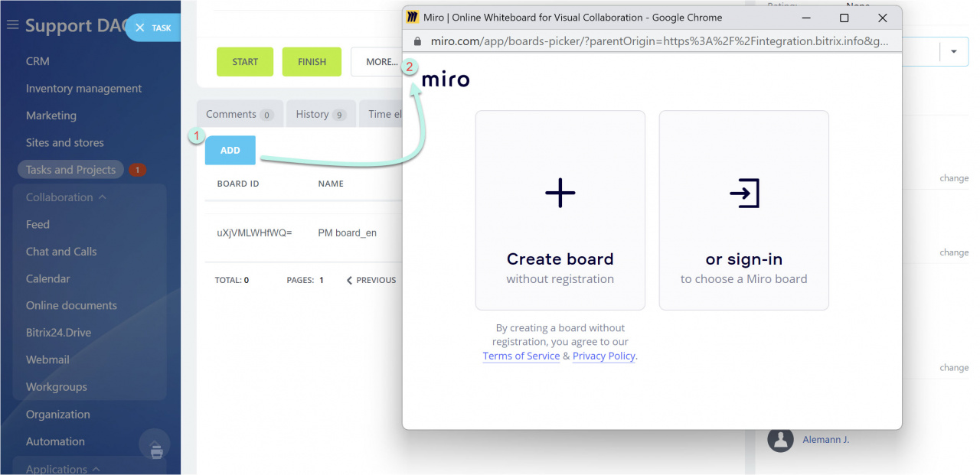Screen dimensions: 980x475
Task: Open Alemann J. profile link
Action: (x=826, y=440)
